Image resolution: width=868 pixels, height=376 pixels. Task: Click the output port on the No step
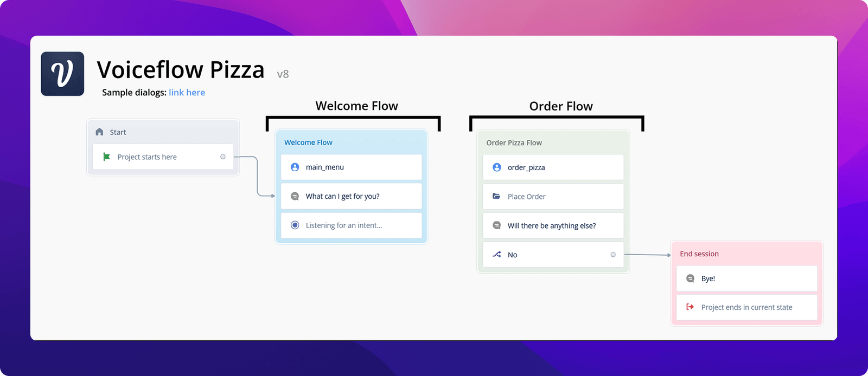tap(613, 255)
